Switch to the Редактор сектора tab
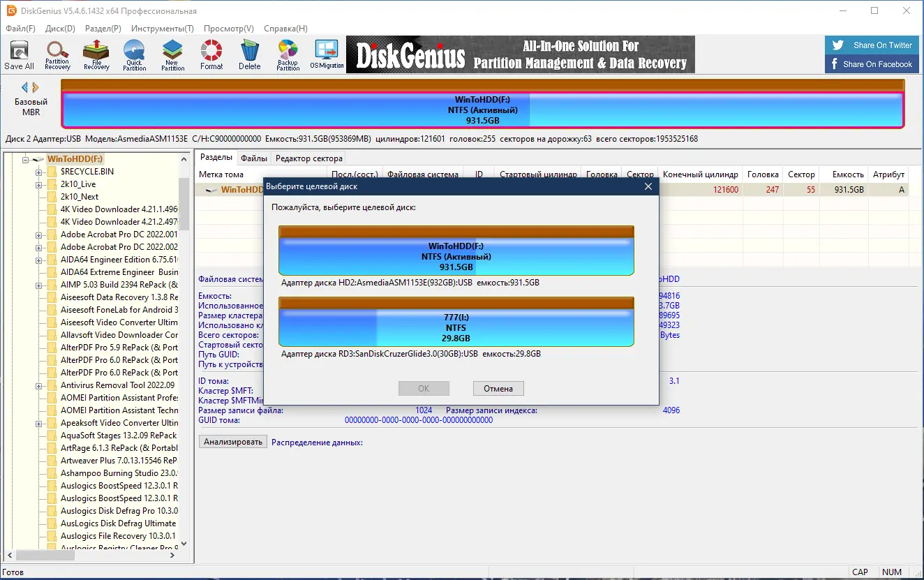 click(x=309, y=158)
